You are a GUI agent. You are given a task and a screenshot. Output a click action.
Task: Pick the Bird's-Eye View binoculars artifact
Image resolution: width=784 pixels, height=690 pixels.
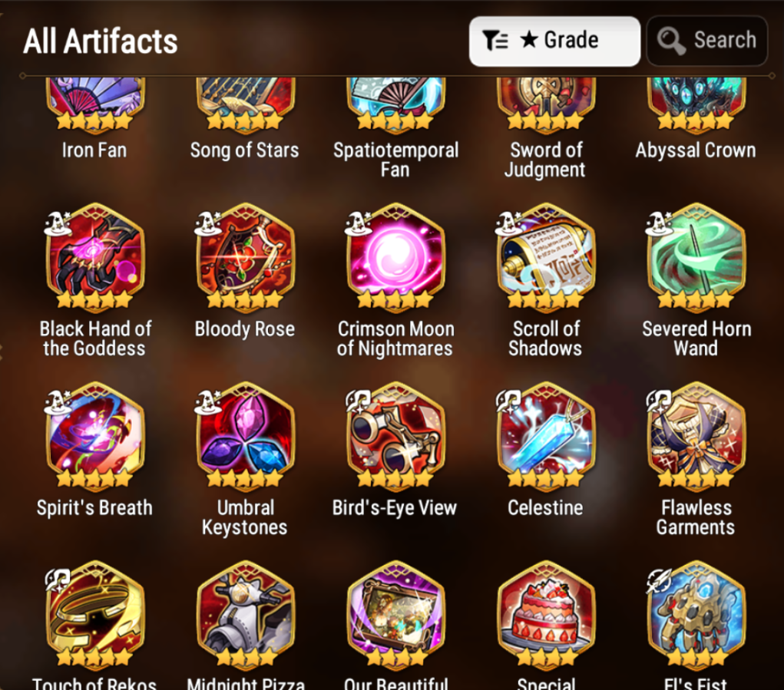(395, 436)
